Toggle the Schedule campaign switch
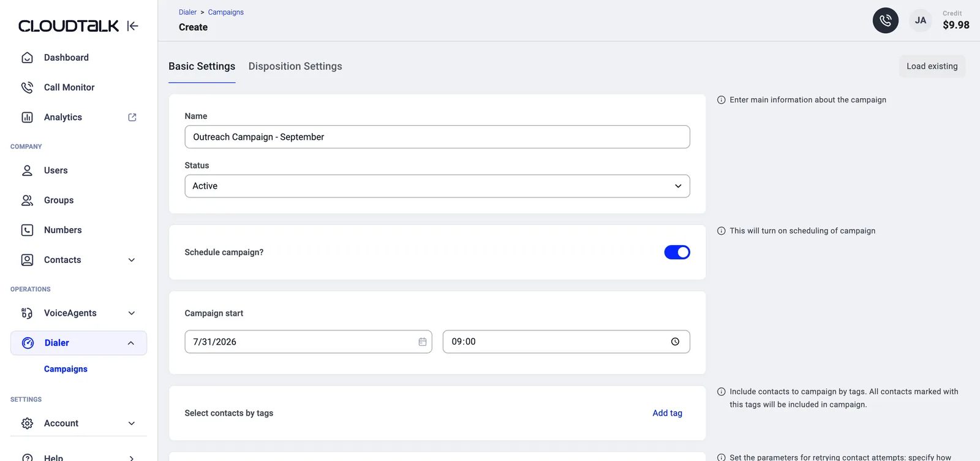 (x=677, y=252)
